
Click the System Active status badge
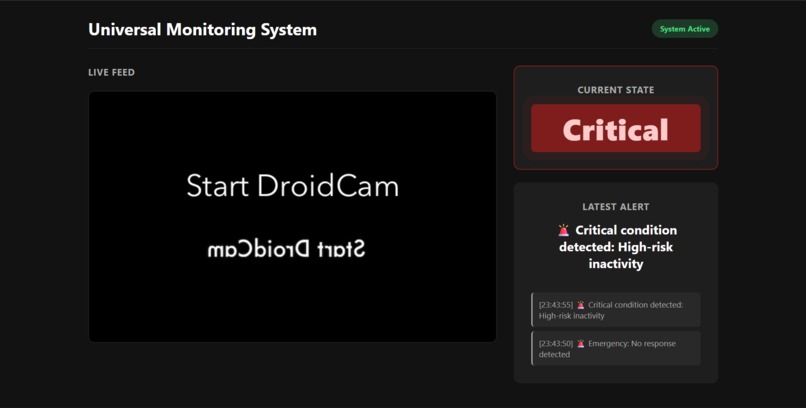pyautogui.click(x=685, y=29)
